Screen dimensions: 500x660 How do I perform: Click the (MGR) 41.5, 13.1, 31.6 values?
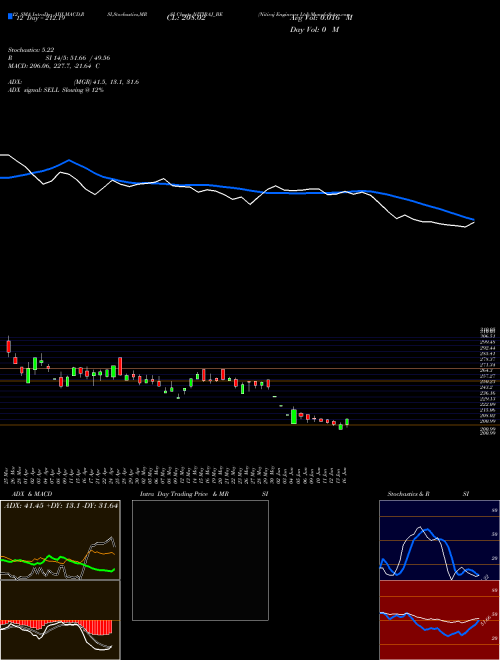coord(106,82)
